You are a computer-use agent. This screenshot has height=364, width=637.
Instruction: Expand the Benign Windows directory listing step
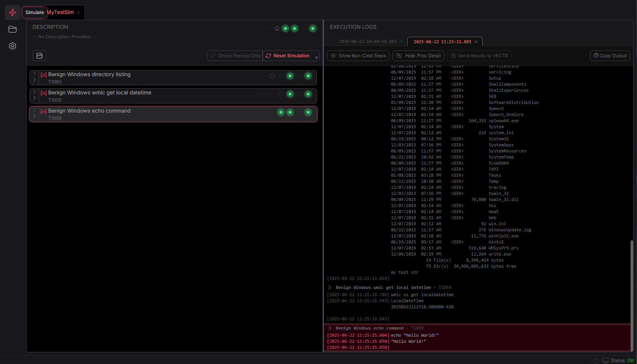34,80
